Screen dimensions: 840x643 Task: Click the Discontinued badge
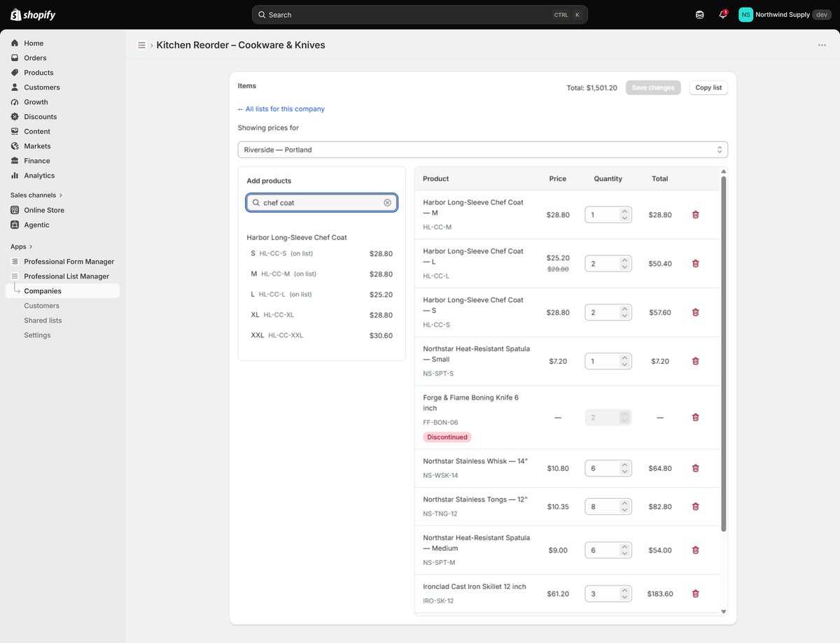[447, 437]
